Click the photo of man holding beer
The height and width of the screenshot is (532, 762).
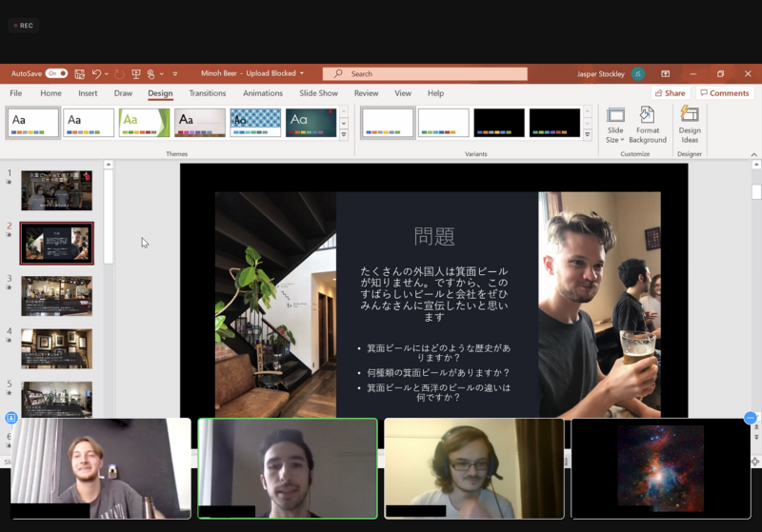(599, 305)
